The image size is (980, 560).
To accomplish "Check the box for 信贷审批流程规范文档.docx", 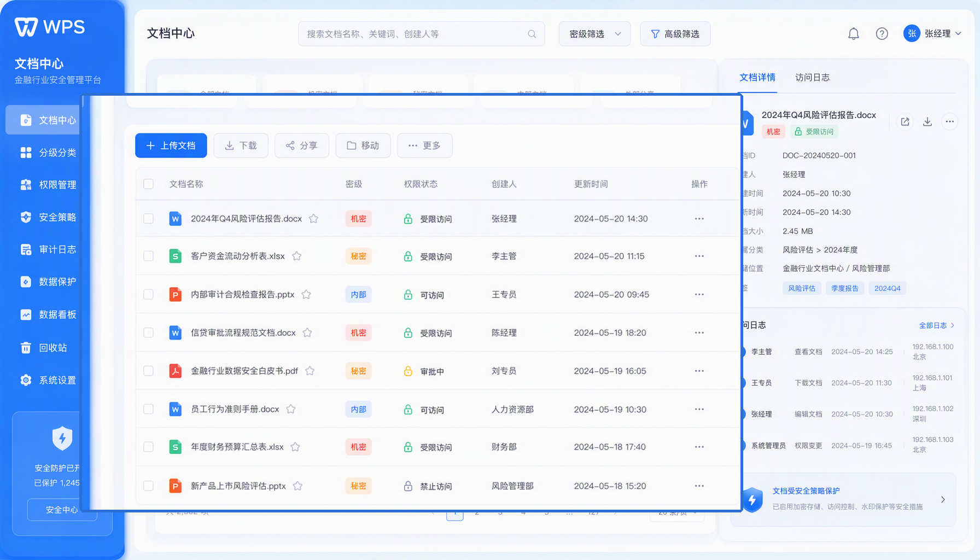I will [x=148, y=332].
